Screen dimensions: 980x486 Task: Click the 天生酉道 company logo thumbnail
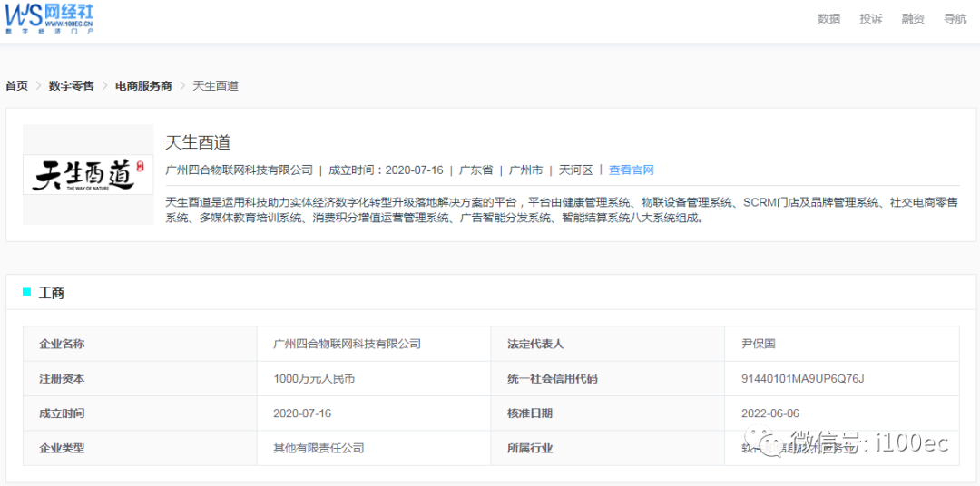(x=88, y=174)
